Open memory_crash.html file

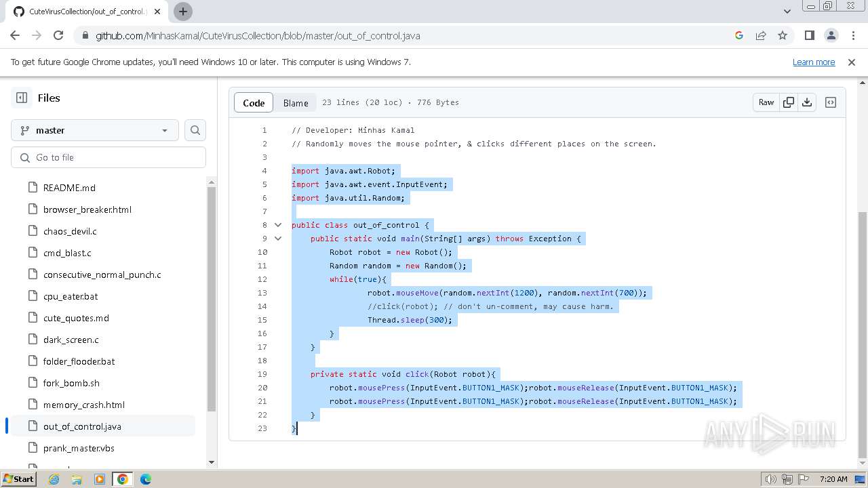[x=84, y=405]
